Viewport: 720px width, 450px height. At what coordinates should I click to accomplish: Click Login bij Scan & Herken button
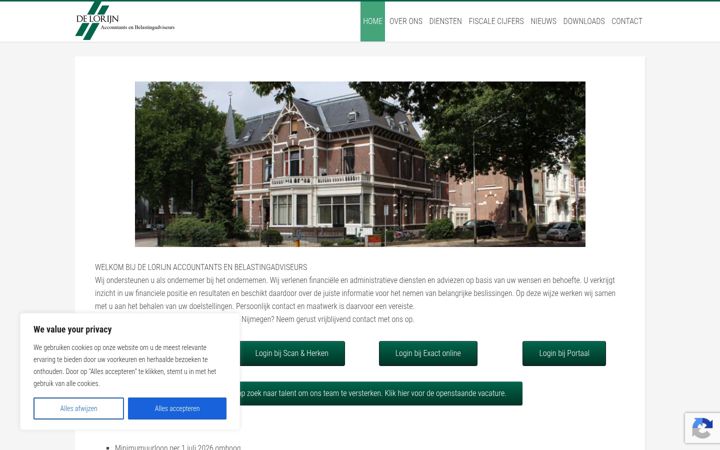(x=292, y=353)
